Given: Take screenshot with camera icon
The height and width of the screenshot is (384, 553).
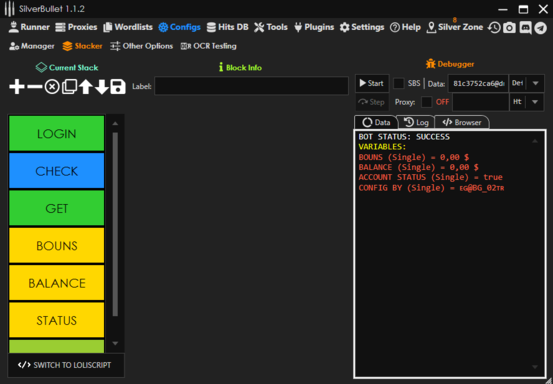Looking at the screenshot, I should pos(509,28).
